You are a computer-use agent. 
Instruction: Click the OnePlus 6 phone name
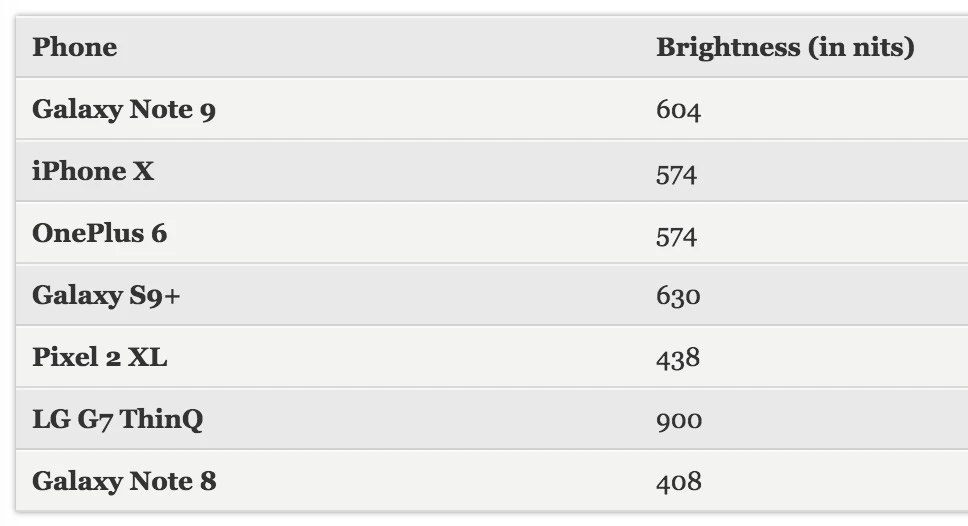point(99,233)
